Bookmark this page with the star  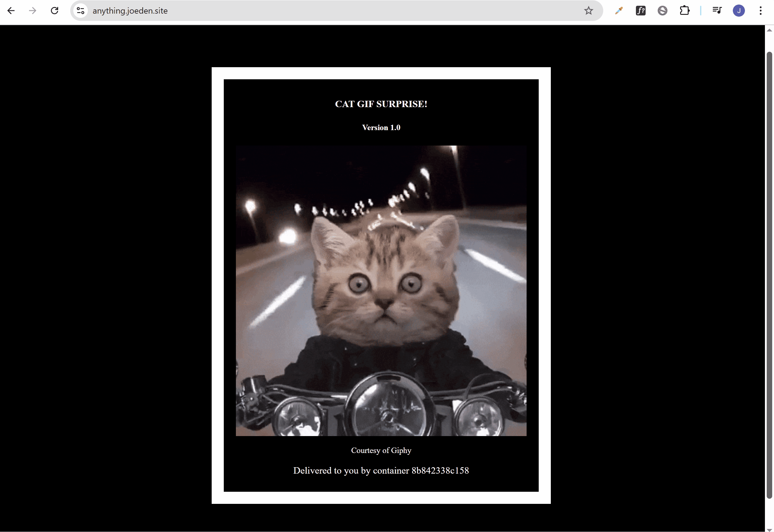pyautogui.click(x=589, y=11)
